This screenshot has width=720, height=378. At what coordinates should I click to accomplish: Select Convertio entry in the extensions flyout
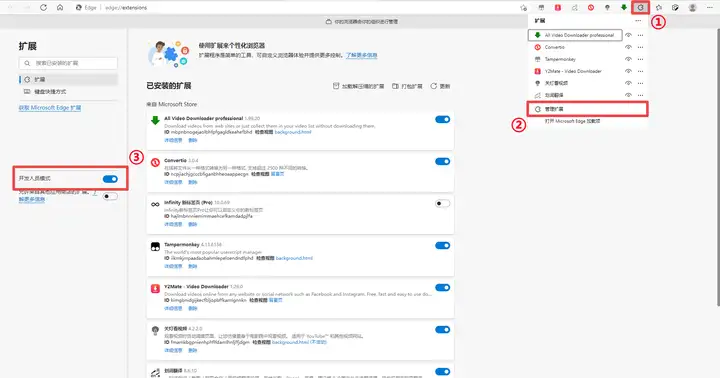[575, 47]
